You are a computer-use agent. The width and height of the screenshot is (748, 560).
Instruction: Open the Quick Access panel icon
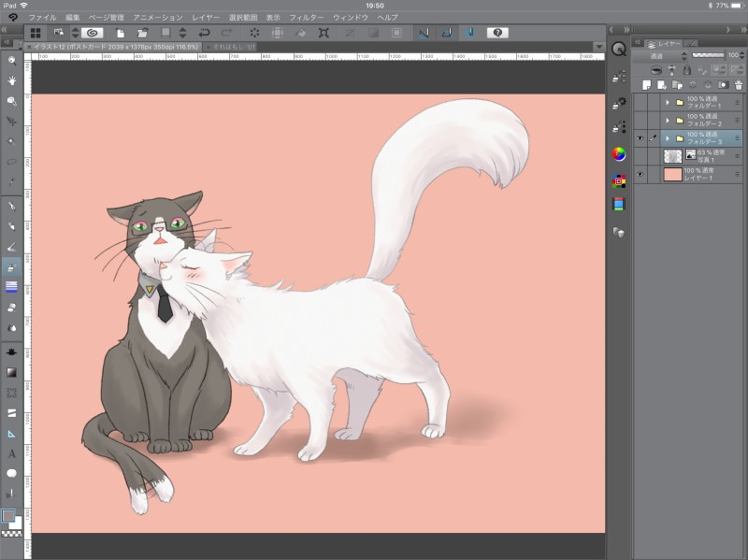click(x=619, y=50)
